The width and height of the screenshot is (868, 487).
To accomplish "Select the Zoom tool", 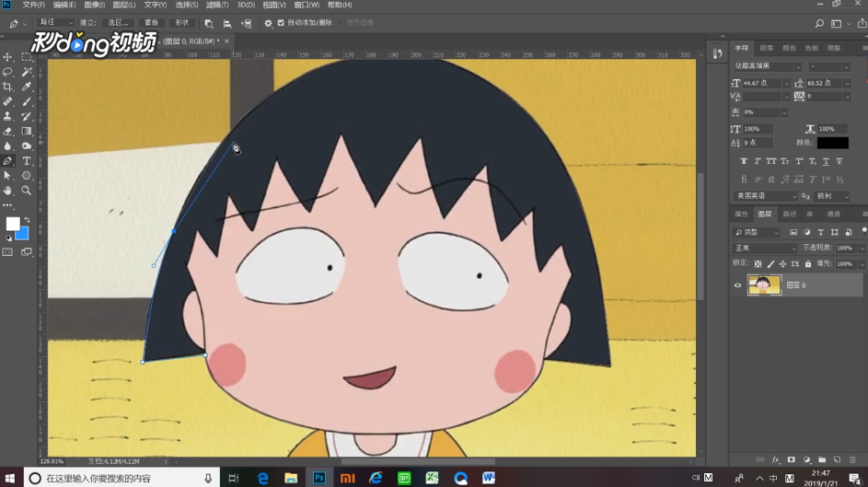I will [26, 191].
